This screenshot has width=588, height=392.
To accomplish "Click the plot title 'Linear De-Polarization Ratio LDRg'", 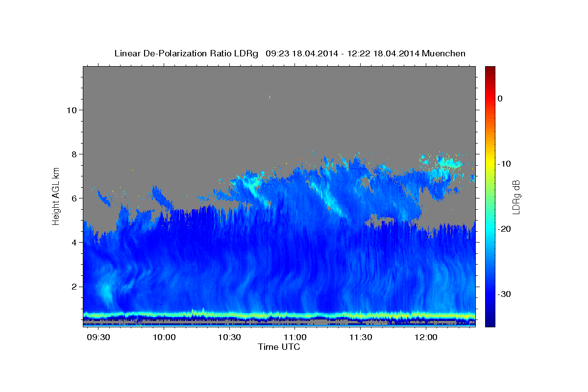I will 186,53.
